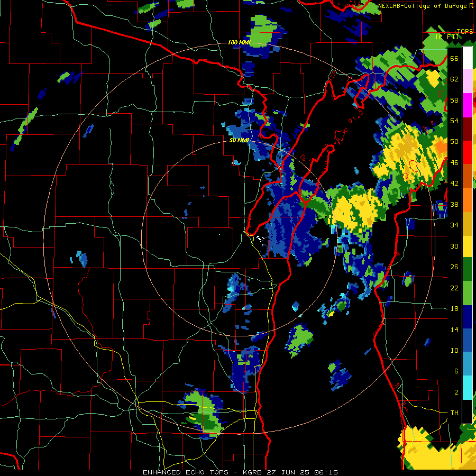Screen dimensions: 476x476
Task: Click the '06:15' timestamp text
Action: 326,472
